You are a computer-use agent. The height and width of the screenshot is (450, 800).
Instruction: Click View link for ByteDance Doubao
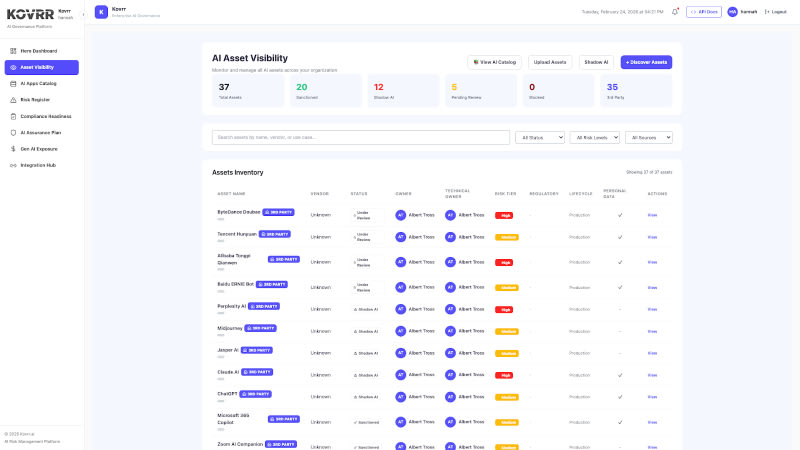click(x=652, y=214)
